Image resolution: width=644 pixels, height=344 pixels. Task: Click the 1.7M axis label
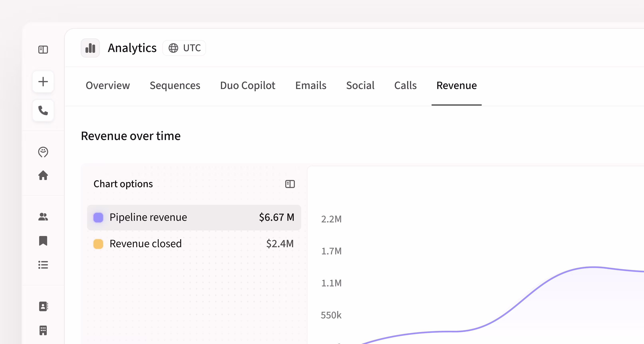(x=331, y=251)
